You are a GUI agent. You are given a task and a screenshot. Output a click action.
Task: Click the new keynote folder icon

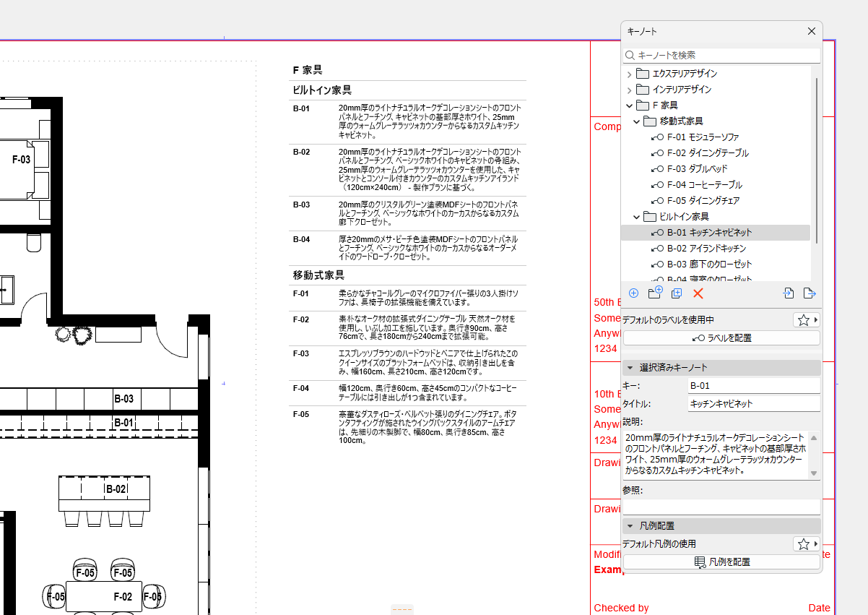click(656, 293)
